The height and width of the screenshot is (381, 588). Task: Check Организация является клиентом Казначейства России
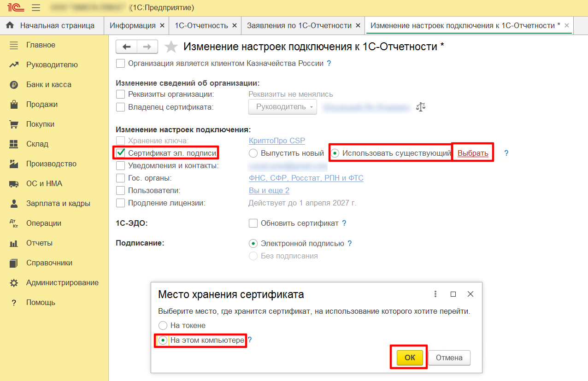[x=120, y=64]
